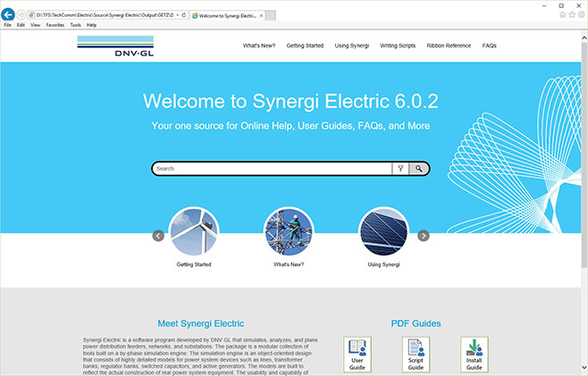The height and width of the screenshot is (376, 588).
Task: Open Getting Started in top navigation
Action: 305,46
